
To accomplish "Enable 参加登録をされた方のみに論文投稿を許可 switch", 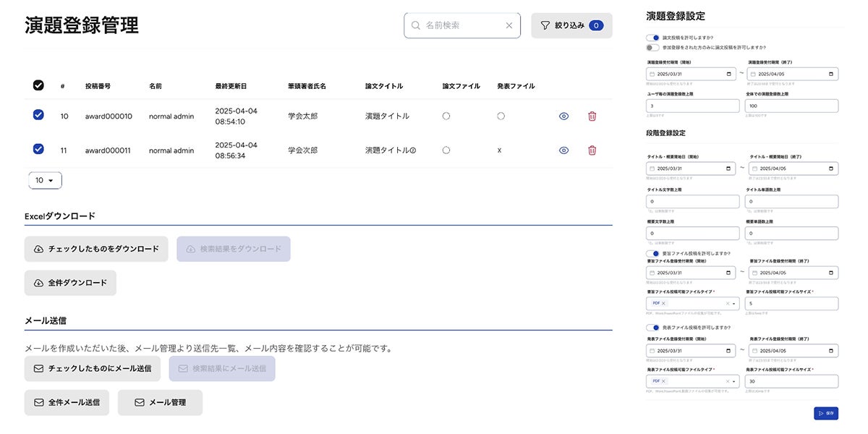I will (x=653, y=48).
